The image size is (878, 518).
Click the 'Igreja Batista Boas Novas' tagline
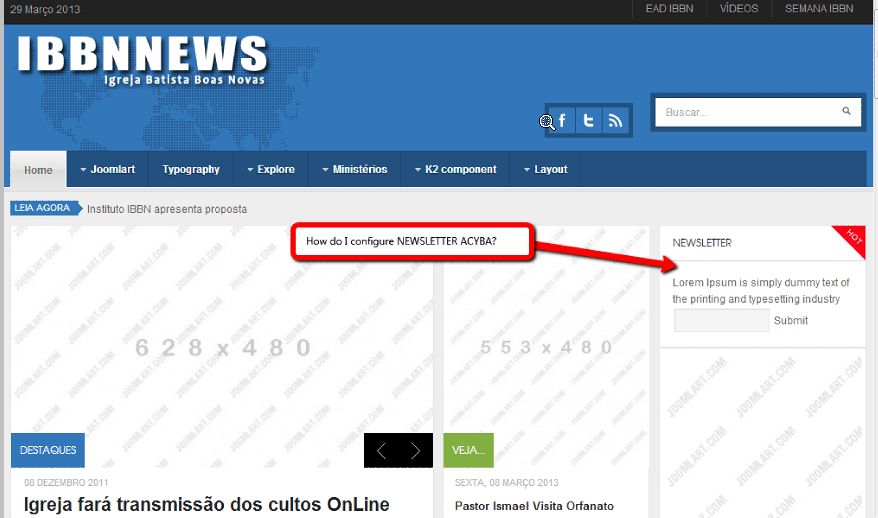coord(184,80)
